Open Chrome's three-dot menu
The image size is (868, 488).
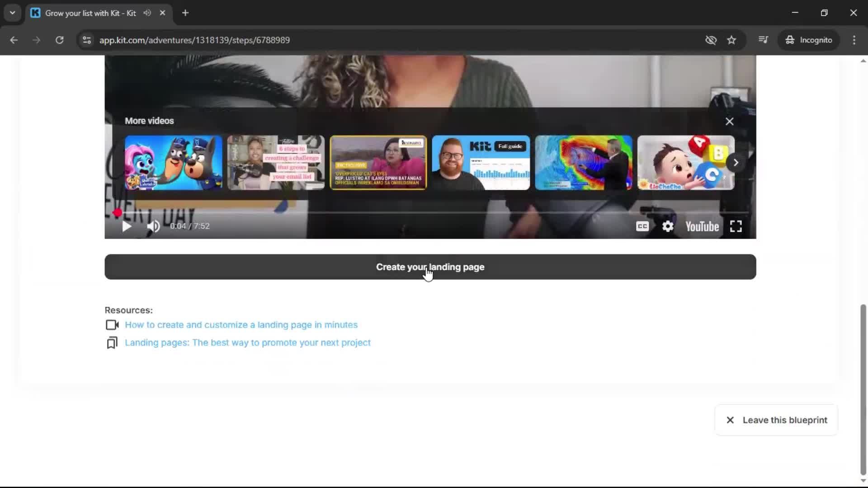click(x=854, y=40)
